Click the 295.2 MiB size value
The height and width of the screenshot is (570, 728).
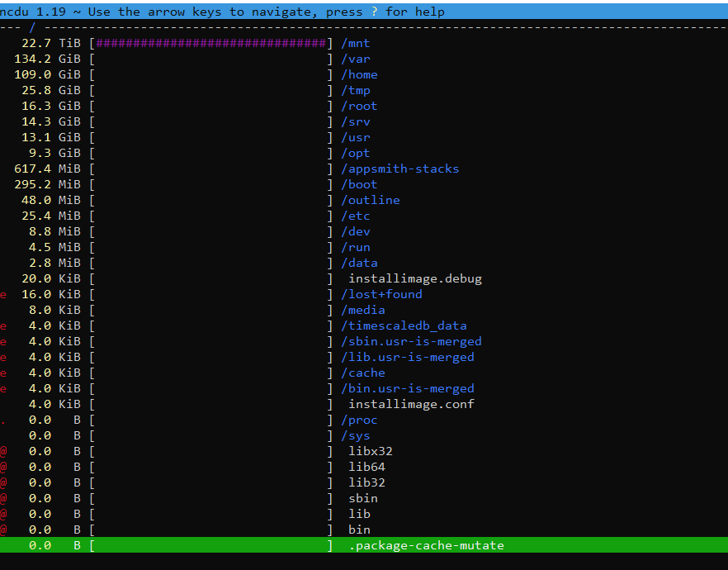pyautogui.click(x=47, y=184)
